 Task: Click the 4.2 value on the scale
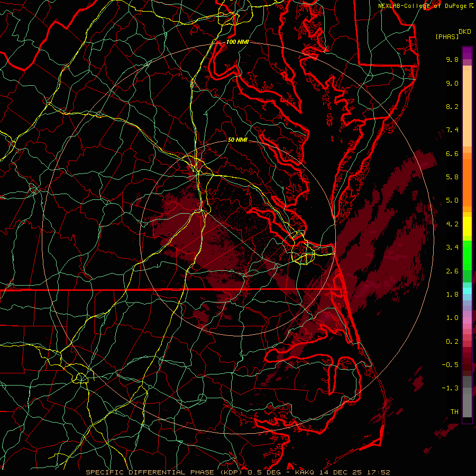[452, 224]
